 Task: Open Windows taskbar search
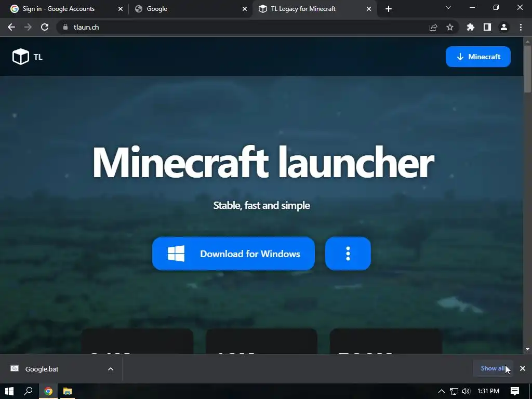coord(28,391)
